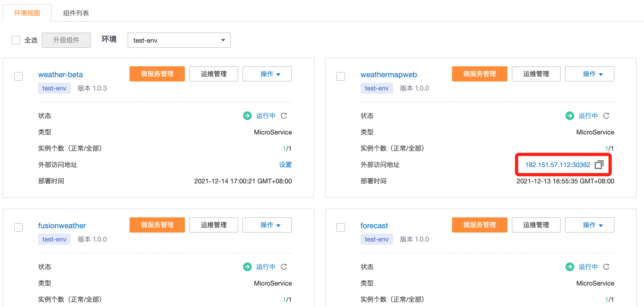Open 运维管理 for forecast component
Screen dimensions: 644x307
536,225
